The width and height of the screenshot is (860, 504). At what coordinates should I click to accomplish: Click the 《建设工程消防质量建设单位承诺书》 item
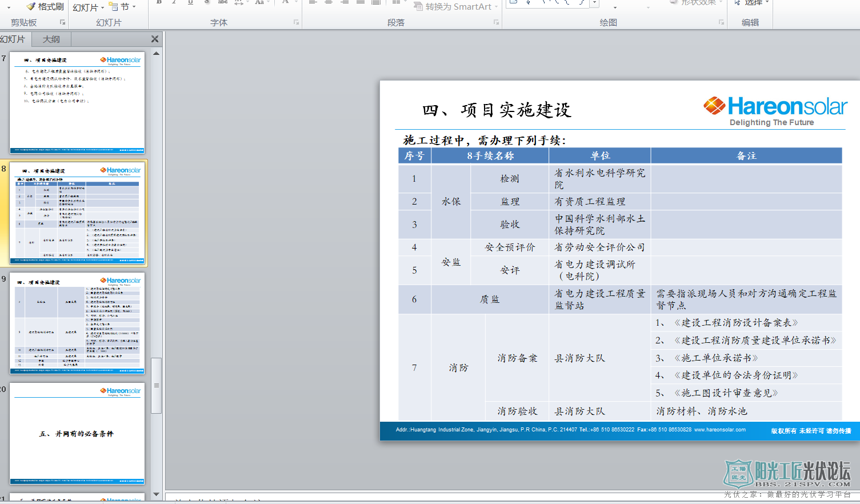[x=746, y=341]
